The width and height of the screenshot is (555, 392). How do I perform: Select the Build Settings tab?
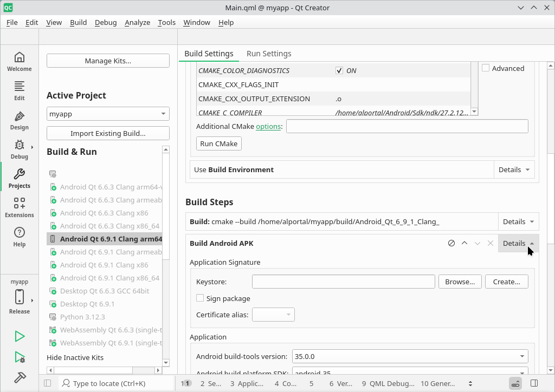click(209, 54)
